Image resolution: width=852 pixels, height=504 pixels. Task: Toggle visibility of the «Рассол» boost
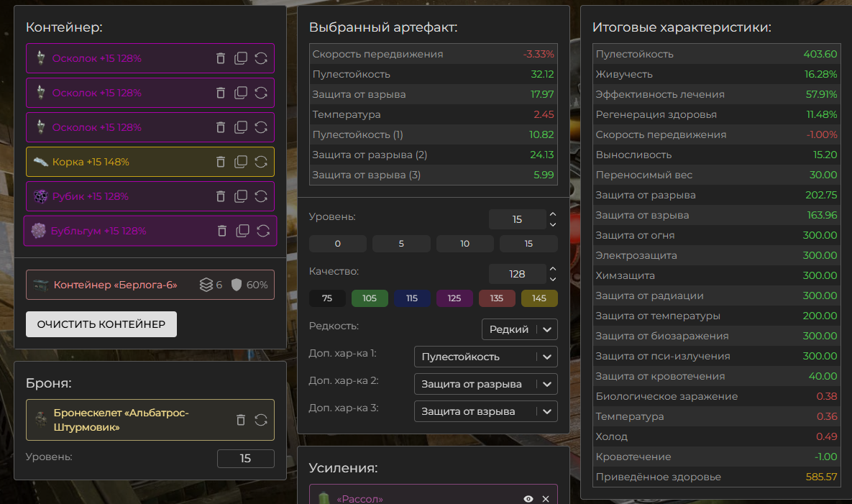[528, 499]
